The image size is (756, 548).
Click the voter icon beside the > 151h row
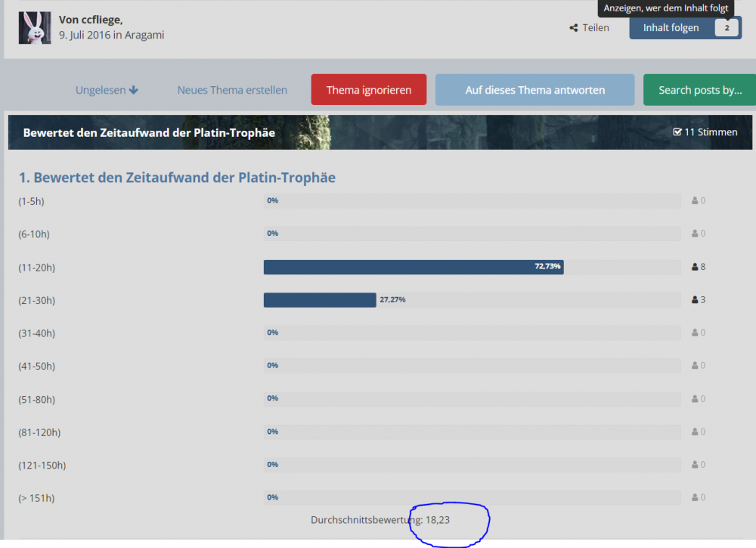pos(696,497)
